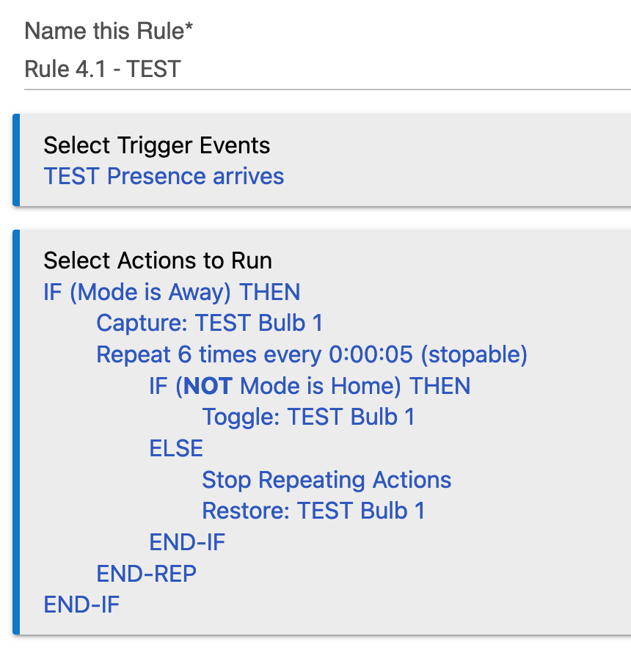Click the indented inner END-IF line
The image size is (631, 672).
click(187, 542)
